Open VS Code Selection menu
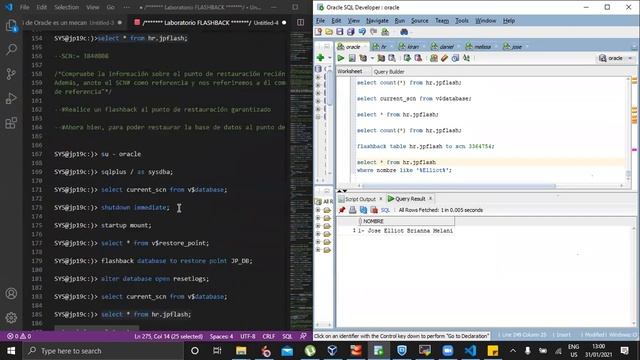 click(67, 7)
